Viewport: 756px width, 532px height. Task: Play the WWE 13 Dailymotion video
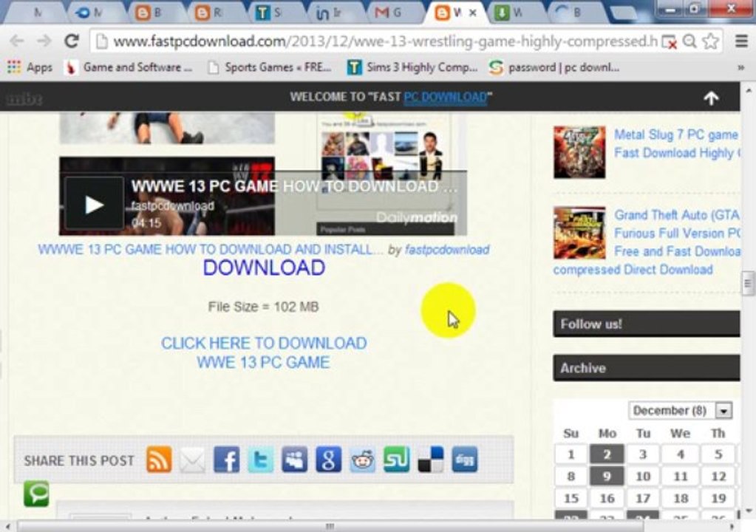point(95,205)
